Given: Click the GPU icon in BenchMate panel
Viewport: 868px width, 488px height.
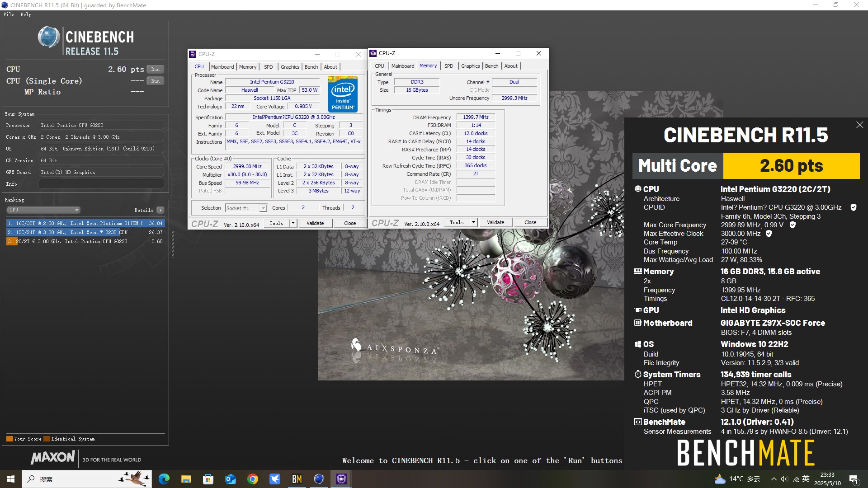Looking at the screenshot, I should pos(638,310).
